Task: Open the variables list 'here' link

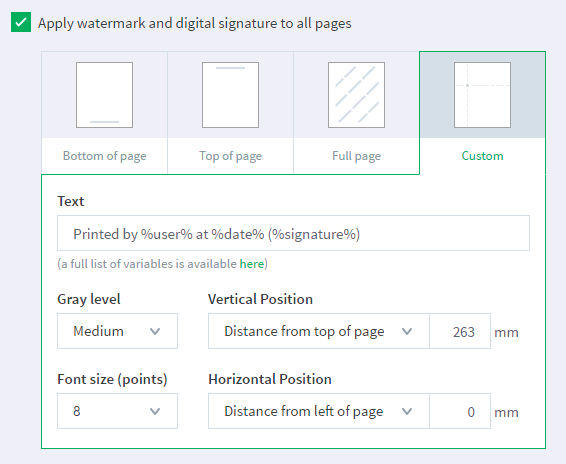Action: pos(252,264)
